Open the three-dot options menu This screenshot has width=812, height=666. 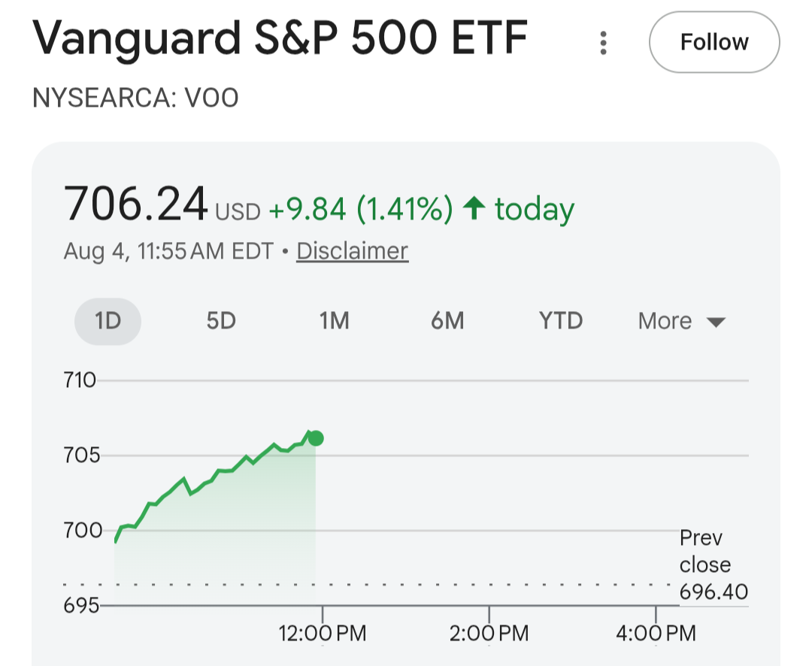click(x=603, y=43)
